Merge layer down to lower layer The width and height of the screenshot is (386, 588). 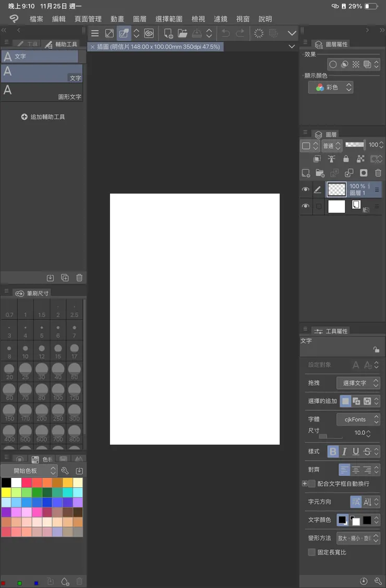coord(349,173)
